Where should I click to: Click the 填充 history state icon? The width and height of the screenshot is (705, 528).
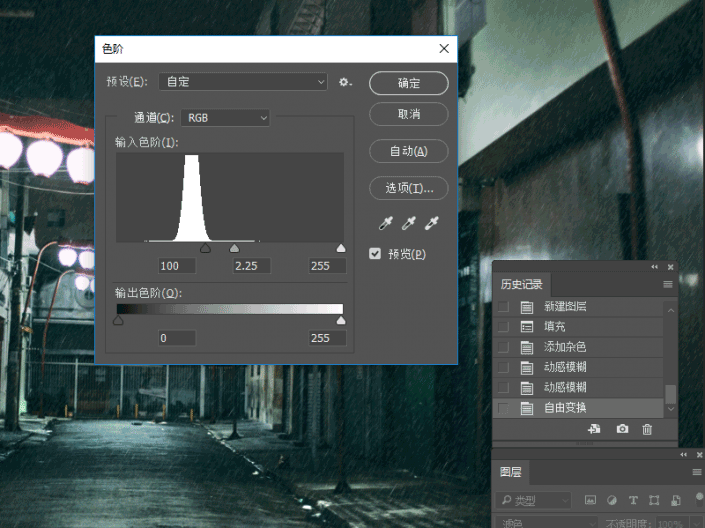click(x=527, y=327)
